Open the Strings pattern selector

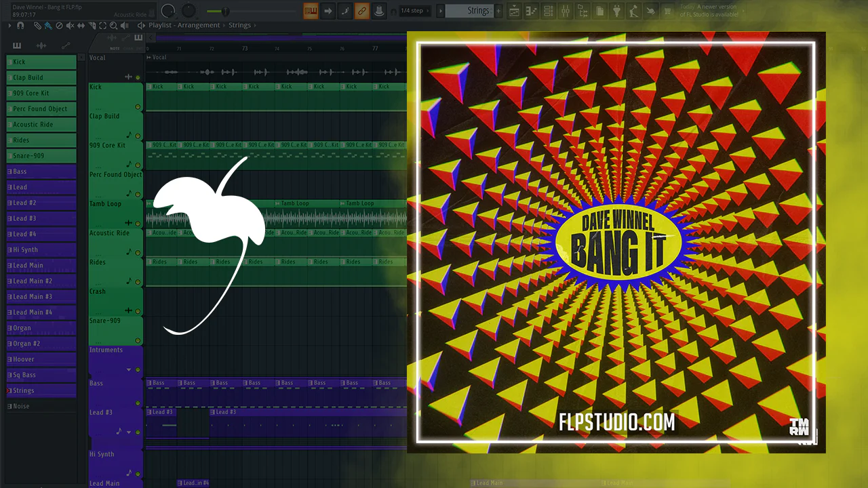(x=469, y=11)
